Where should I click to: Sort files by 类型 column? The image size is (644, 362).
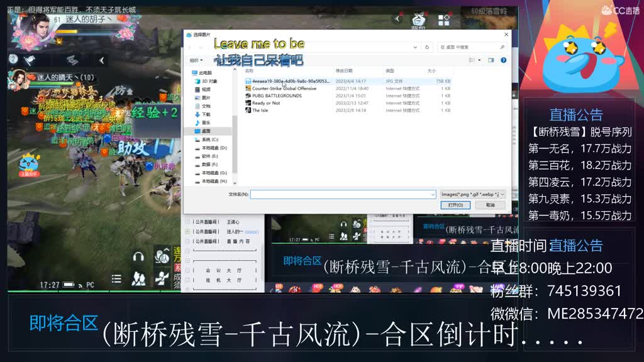390,71
